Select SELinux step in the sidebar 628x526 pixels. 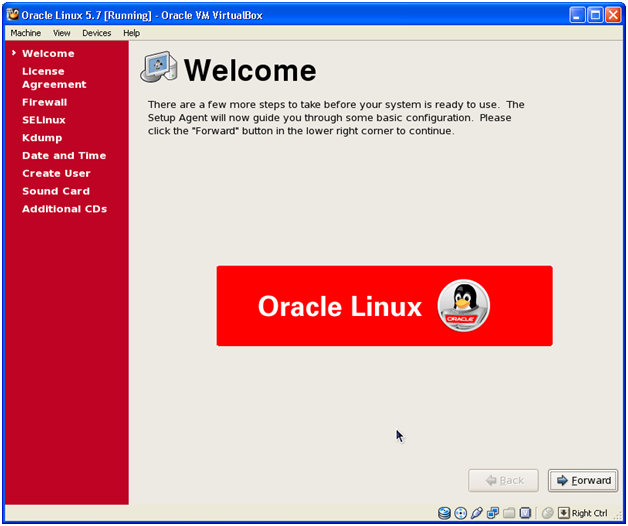click(44, 120)
